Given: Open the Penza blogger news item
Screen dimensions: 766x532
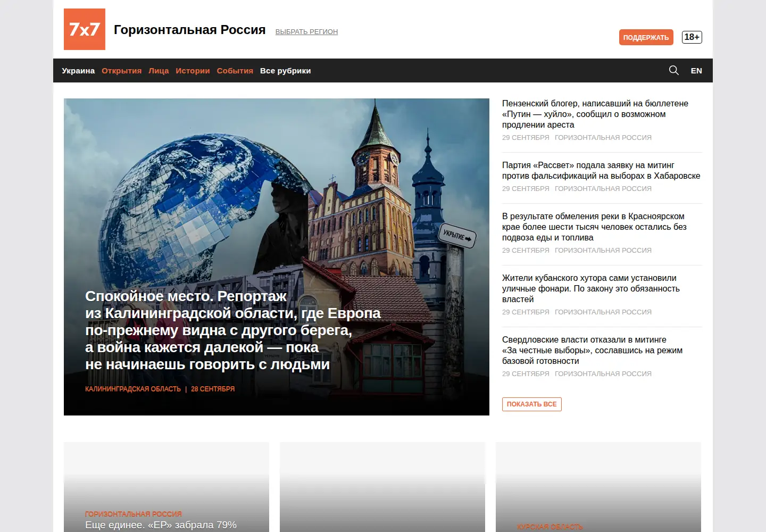Looking at the screenshot, I should point(595,114).
